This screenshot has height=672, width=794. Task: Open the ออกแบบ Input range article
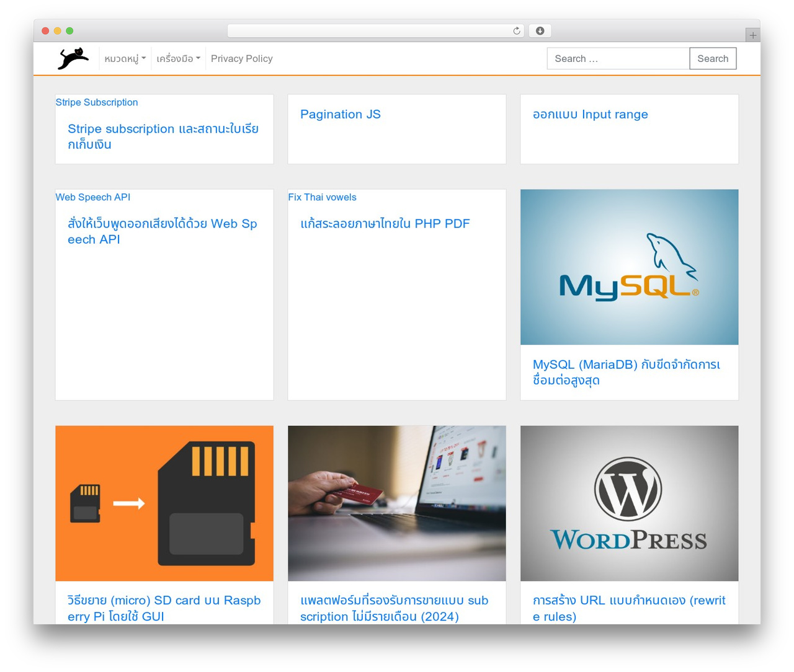[x=591, y=114]
